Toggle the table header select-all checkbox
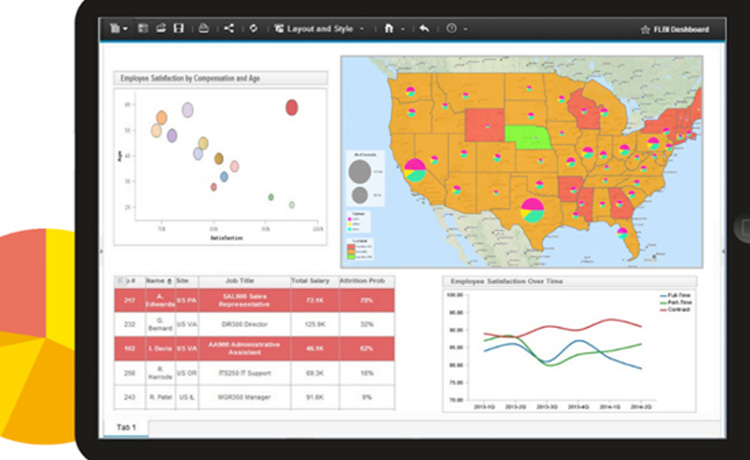 (121, 282)
